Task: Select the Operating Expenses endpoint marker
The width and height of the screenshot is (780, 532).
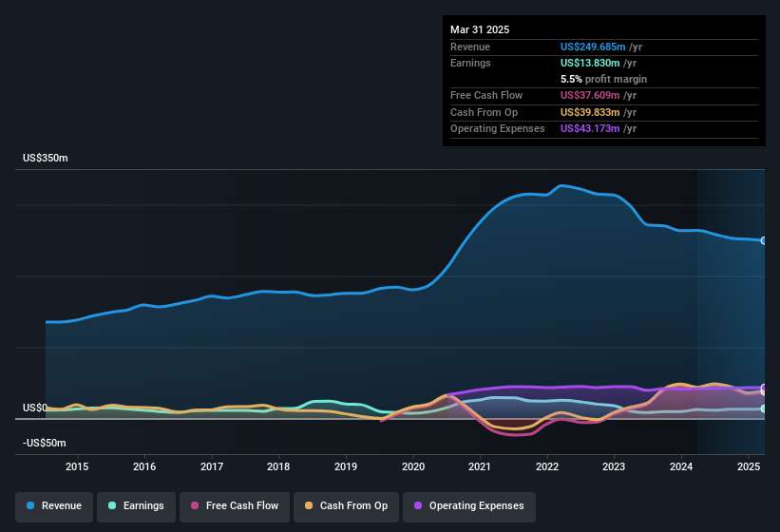Action: pos(764,388)
